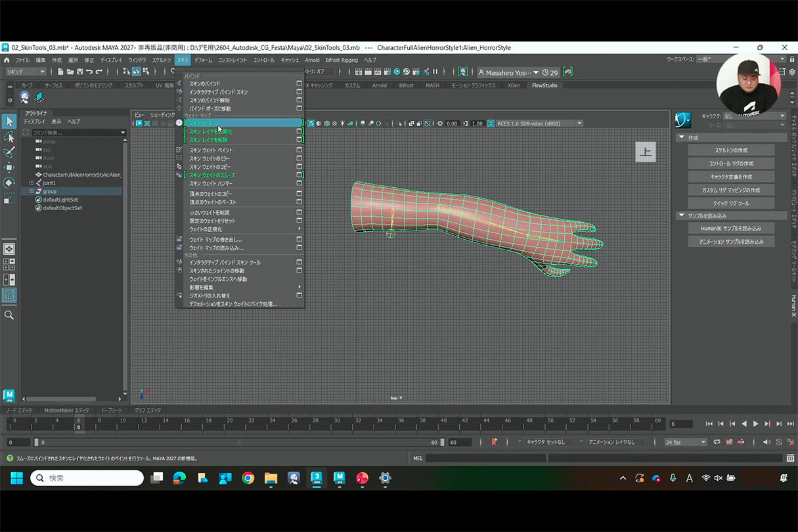798x532 pixels.
Task: Switch to the FlowStudio shelf tab
Action: tap(544, 85)
